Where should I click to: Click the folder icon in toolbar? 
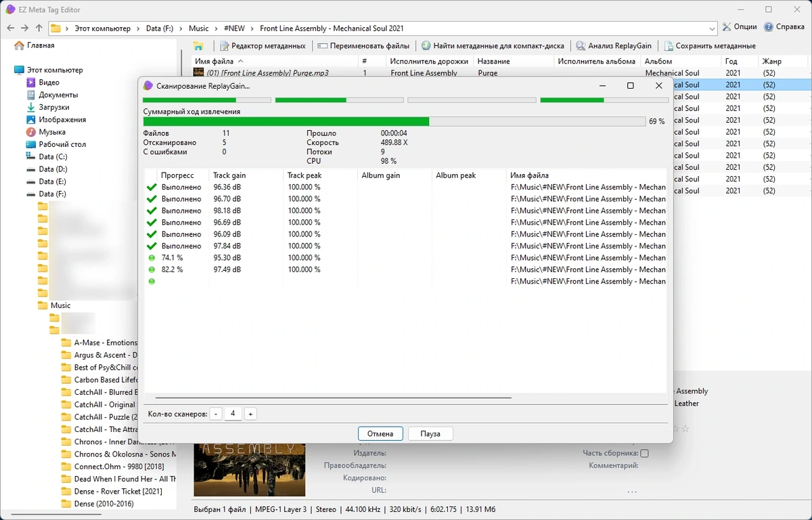point(198,46)
